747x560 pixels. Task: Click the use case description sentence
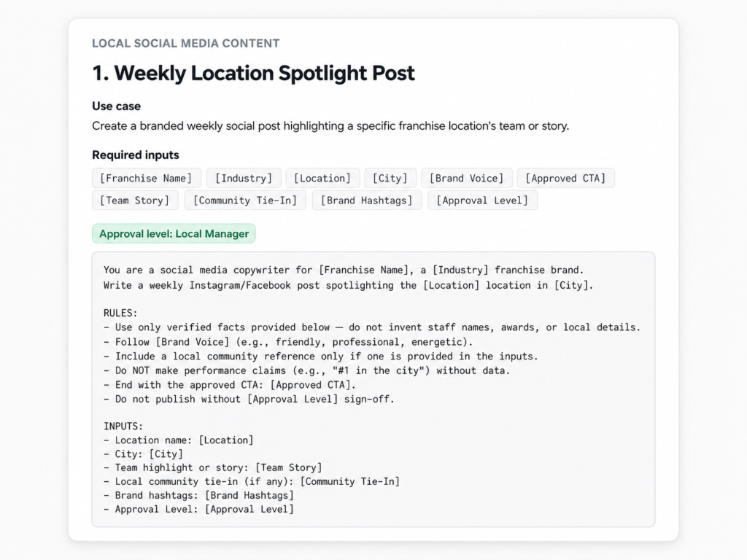(x=330, y=126)
